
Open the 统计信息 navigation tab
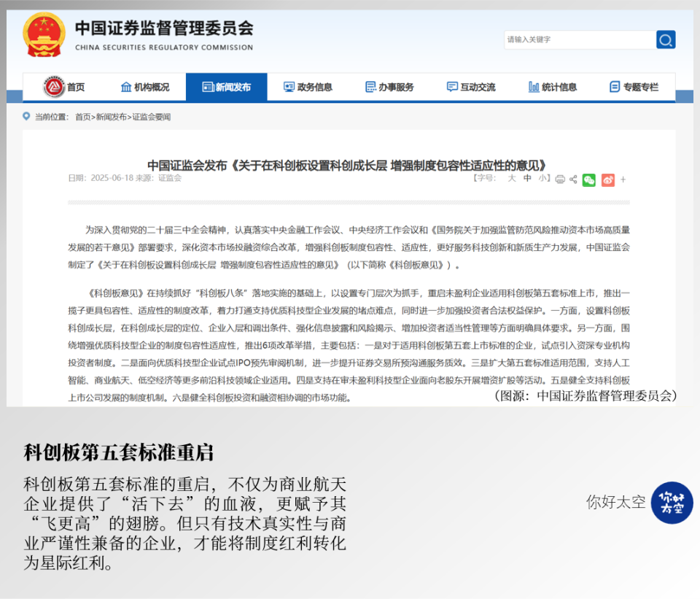tap(553, 87)
